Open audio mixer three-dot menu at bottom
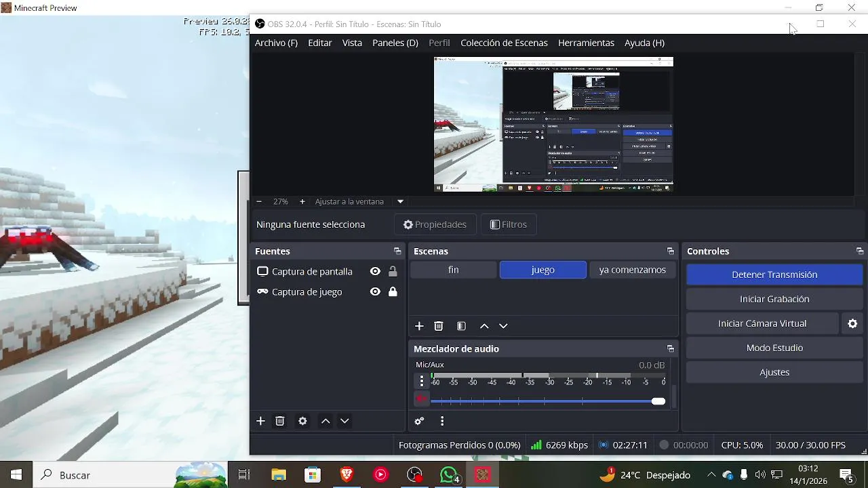 442,421
